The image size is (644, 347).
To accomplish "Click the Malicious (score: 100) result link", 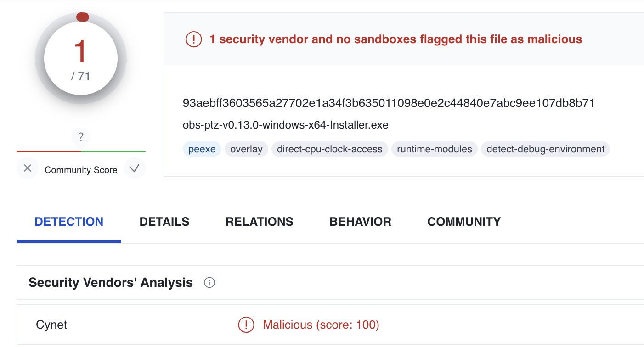I will [x=320, y=325].
